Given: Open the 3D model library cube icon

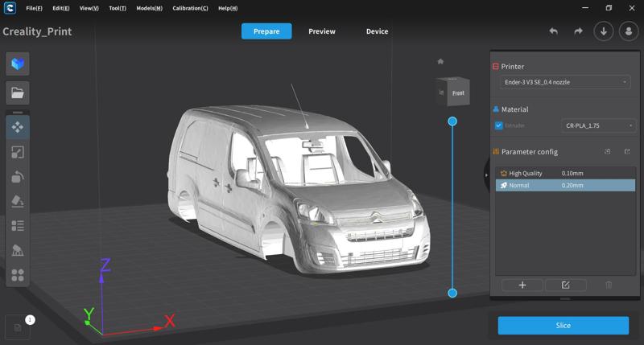Looking at the screenshot, I should pos(17,64).
